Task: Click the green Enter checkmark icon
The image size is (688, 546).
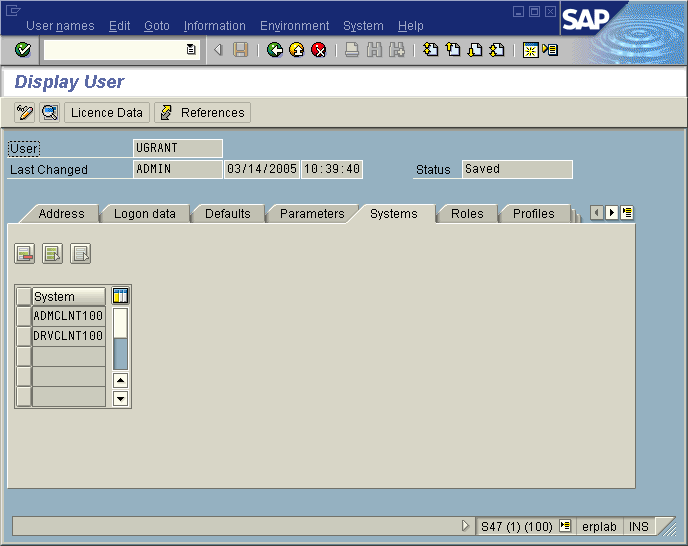Action: point(23,50)
